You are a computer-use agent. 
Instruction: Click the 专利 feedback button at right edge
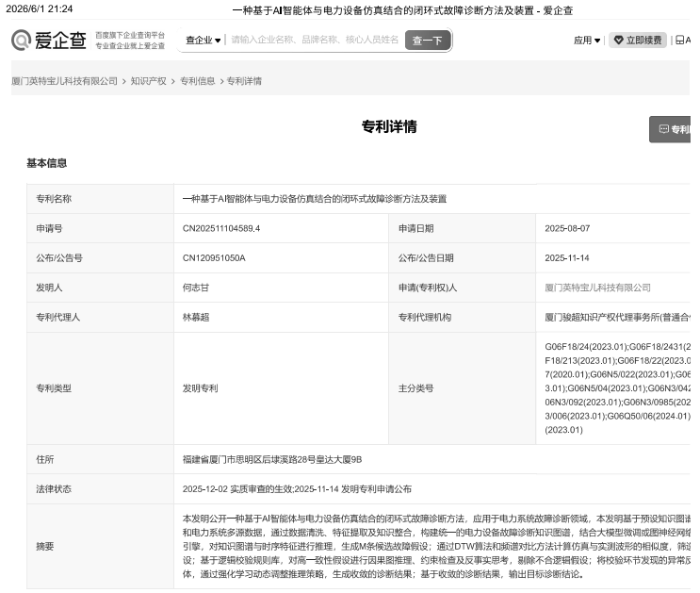click(670, 129)
